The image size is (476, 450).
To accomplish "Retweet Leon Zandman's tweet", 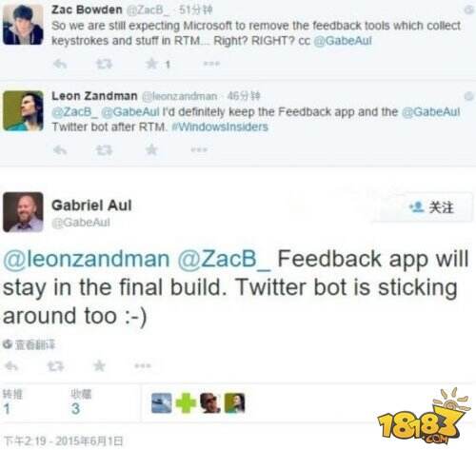I will 105,150.
